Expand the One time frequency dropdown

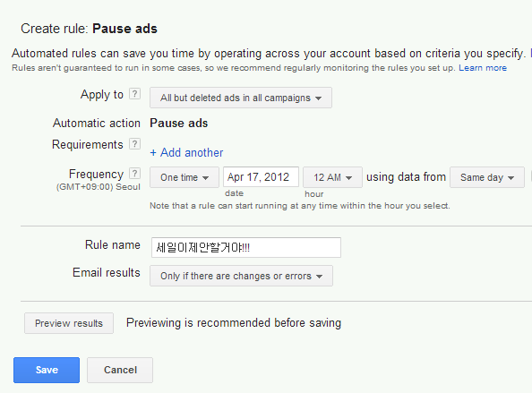point(184,177)
